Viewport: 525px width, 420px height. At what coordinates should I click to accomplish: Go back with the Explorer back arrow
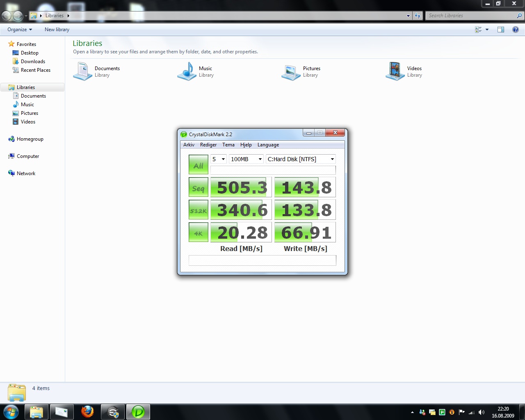point(7,16)
